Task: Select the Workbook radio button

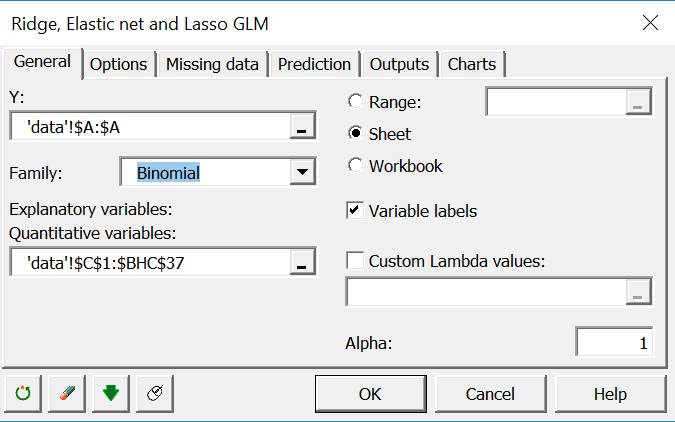Action: point(355,166)
